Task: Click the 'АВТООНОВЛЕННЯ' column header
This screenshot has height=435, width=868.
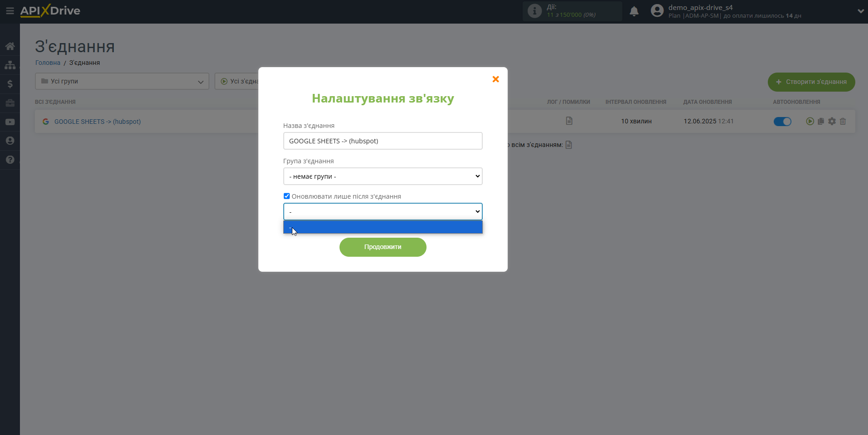Action: pos(796,102)
